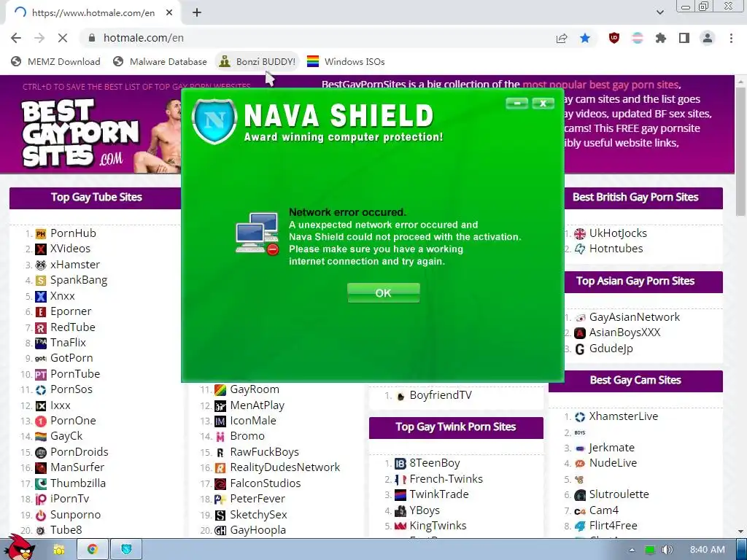Open the MEMZ Download bookmark

tap(55, 61)
